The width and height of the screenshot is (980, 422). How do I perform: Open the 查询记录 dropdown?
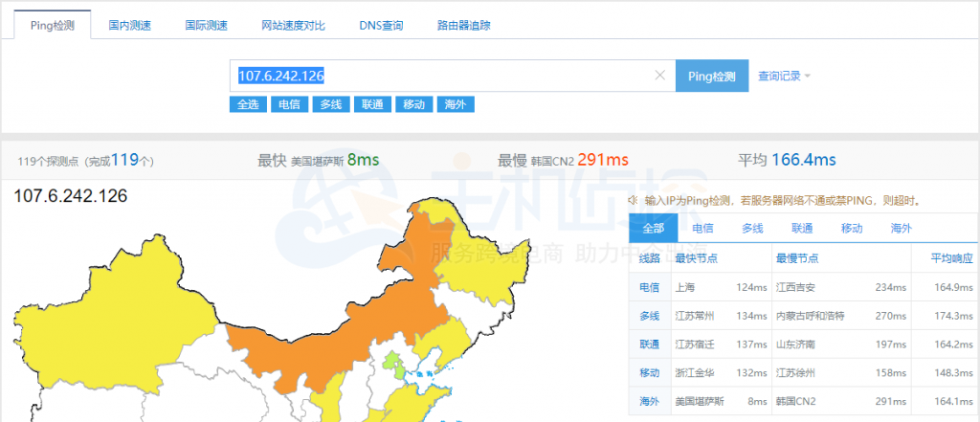[x=784, y=76]
